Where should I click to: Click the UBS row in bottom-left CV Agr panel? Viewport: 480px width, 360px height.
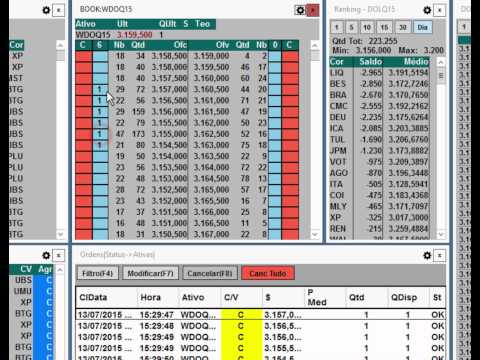pos(31,280)
